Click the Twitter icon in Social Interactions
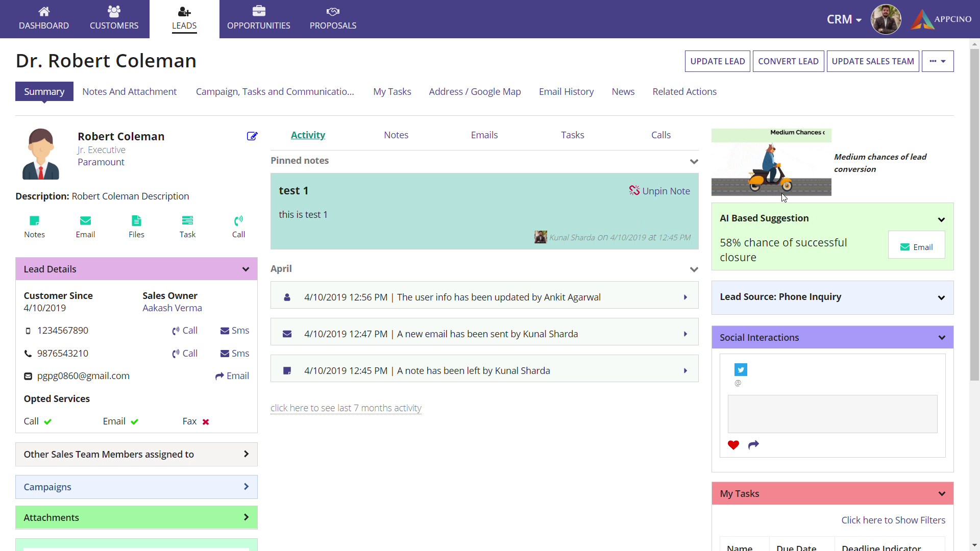The image size is (980, 551). (741, 370)
